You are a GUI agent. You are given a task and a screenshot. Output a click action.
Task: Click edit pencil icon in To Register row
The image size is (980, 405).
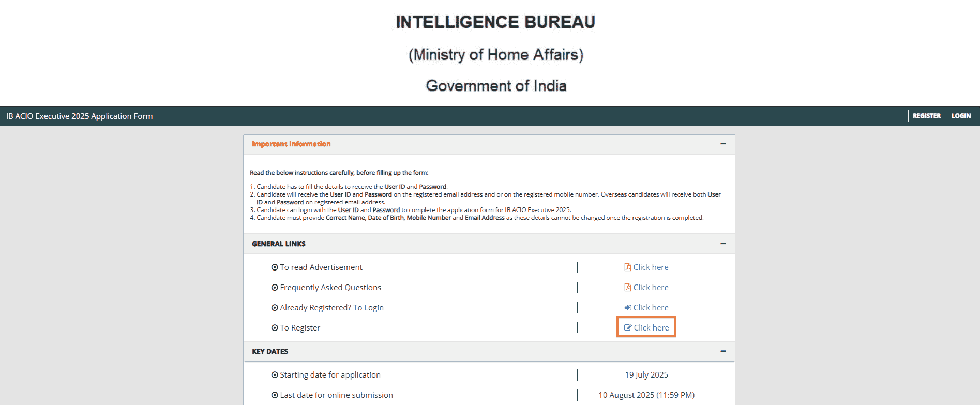tap(628, 328)
